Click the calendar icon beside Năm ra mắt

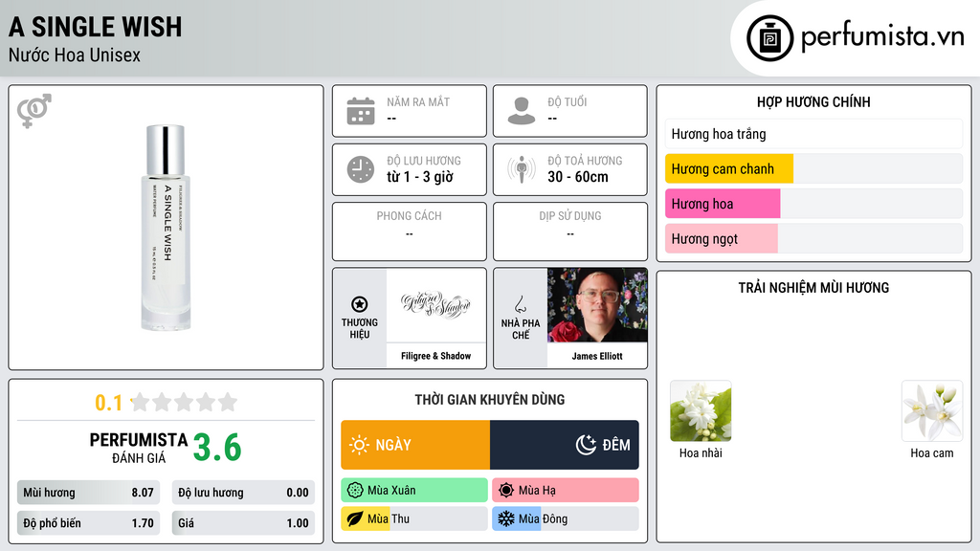pos(361,111)
